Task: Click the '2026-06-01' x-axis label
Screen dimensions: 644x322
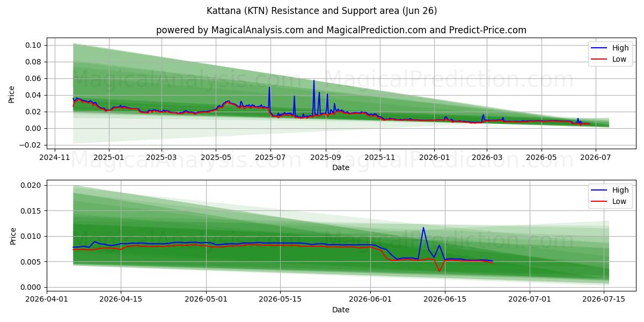Action: pyautogui.click(x=370, y=301)
